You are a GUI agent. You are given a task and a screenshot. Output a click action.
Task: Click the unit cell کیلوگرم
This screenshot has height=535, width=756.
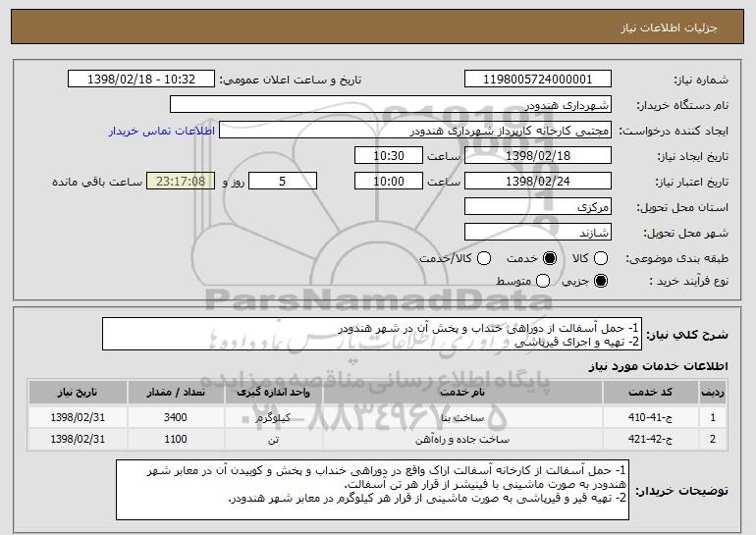tap(273, 418)
